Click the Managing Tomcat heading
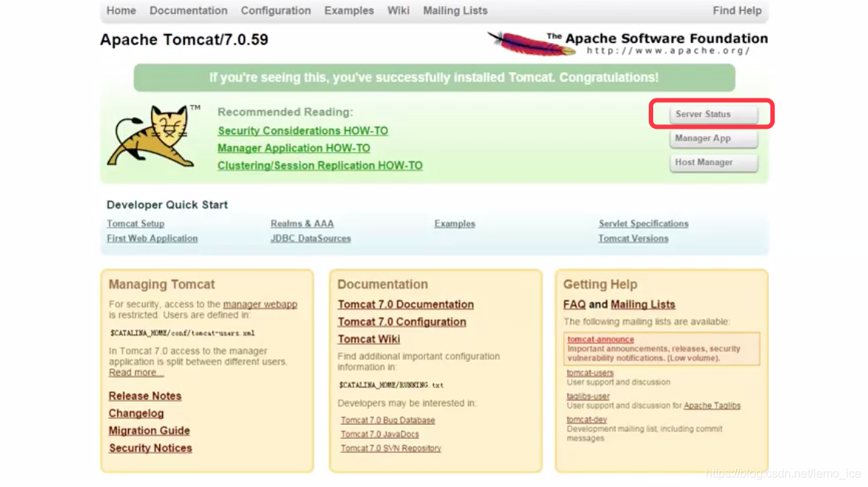 pyautogui.click(x=161, y=284)
